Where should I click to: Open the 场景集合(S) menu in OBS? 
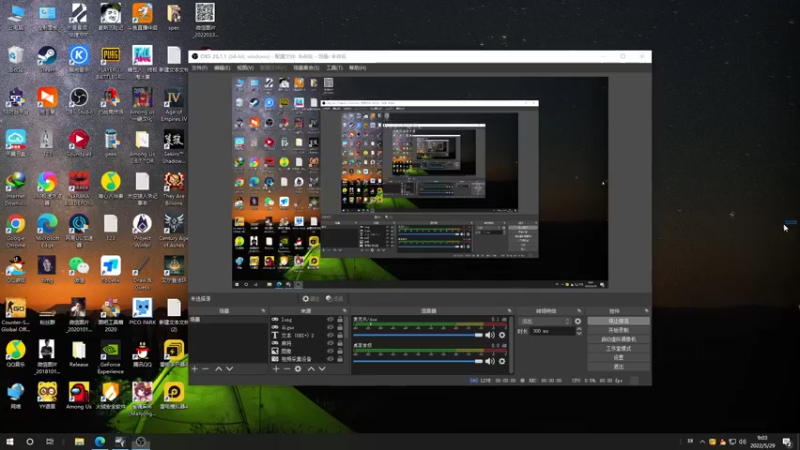point(306,68)
